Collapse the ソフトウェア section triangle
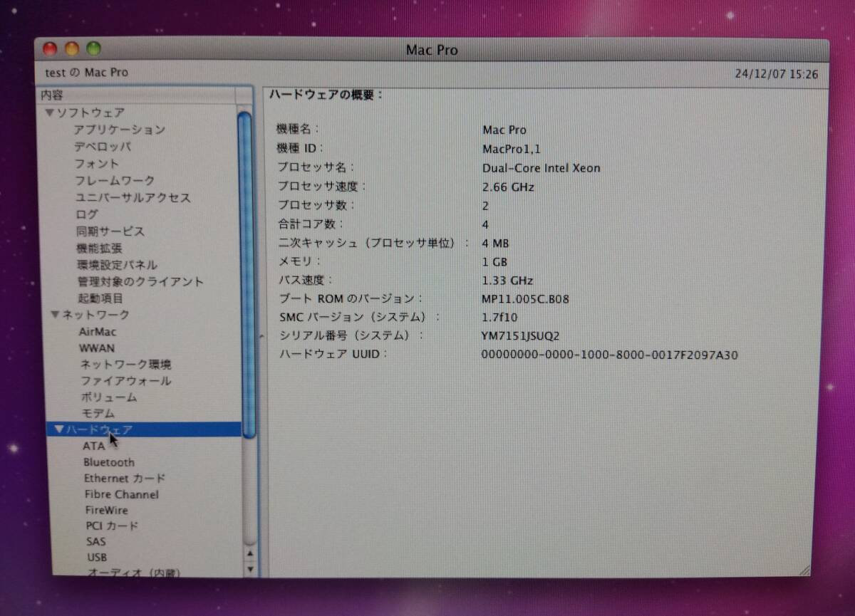Viewport: 855px width, 616px height. (49, 113)
